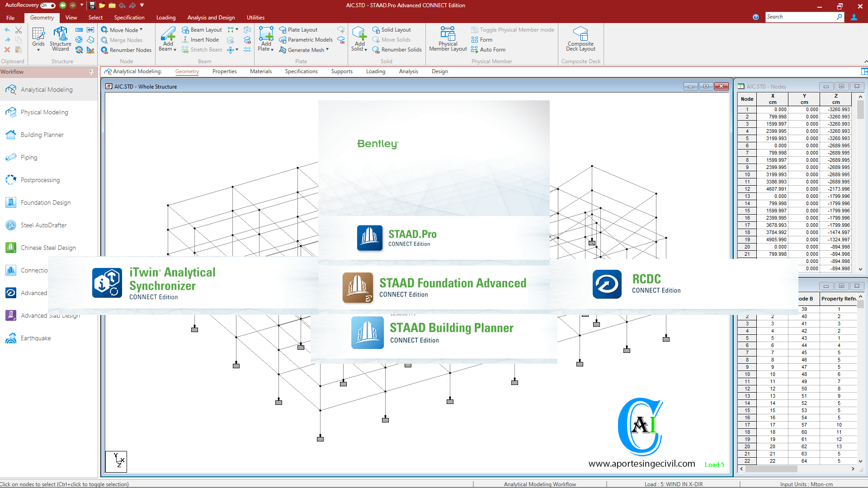Toggle Physical Member mode
This screenshot has height=488, width=868.
[512, 30]
